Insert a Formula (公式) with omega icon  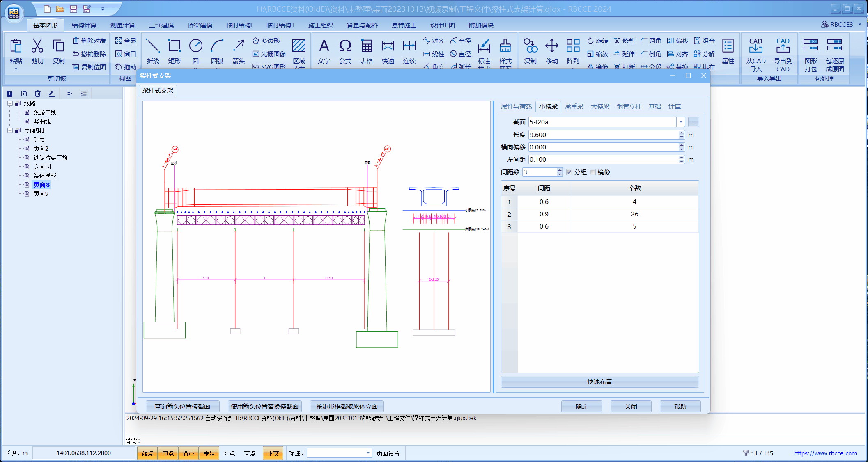coord(345,46)
